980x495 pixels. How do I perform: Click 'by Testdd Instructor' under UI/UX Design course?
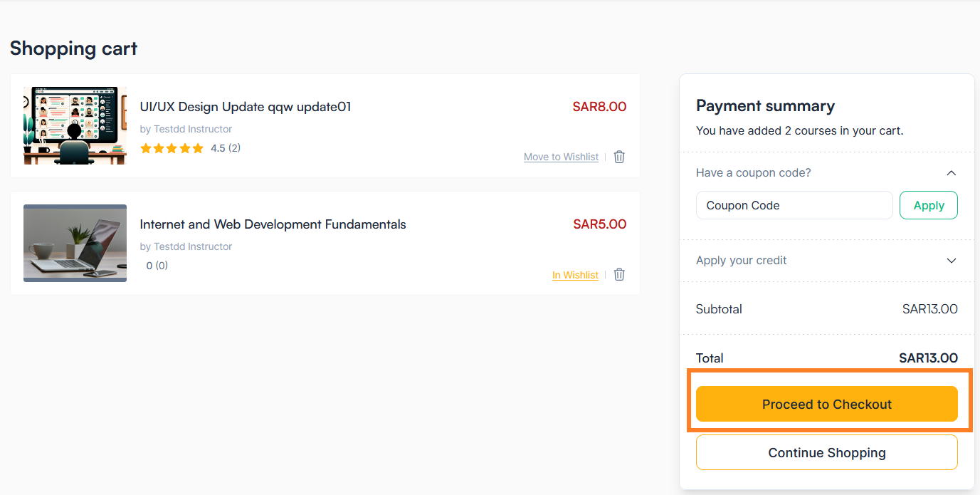coord(186,129)
